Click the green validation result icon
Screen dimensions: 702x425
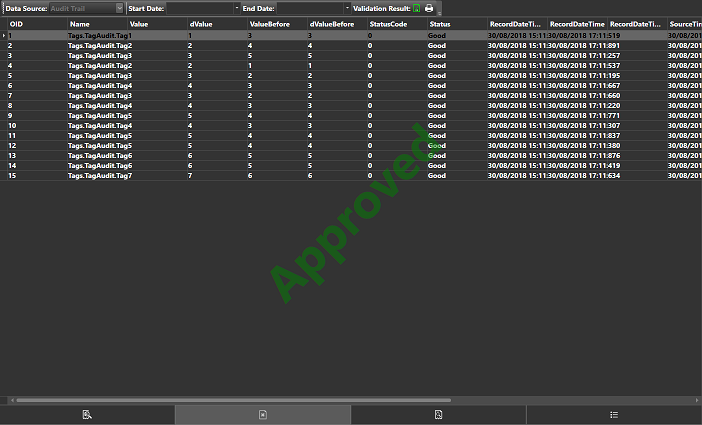(x=416, y=8)
